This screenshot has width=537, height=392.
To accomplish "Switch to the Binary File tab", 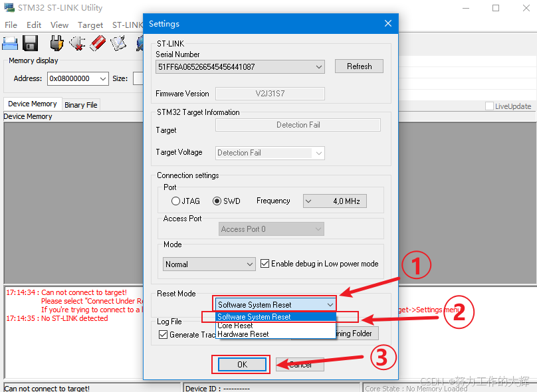I will [81, 105].
